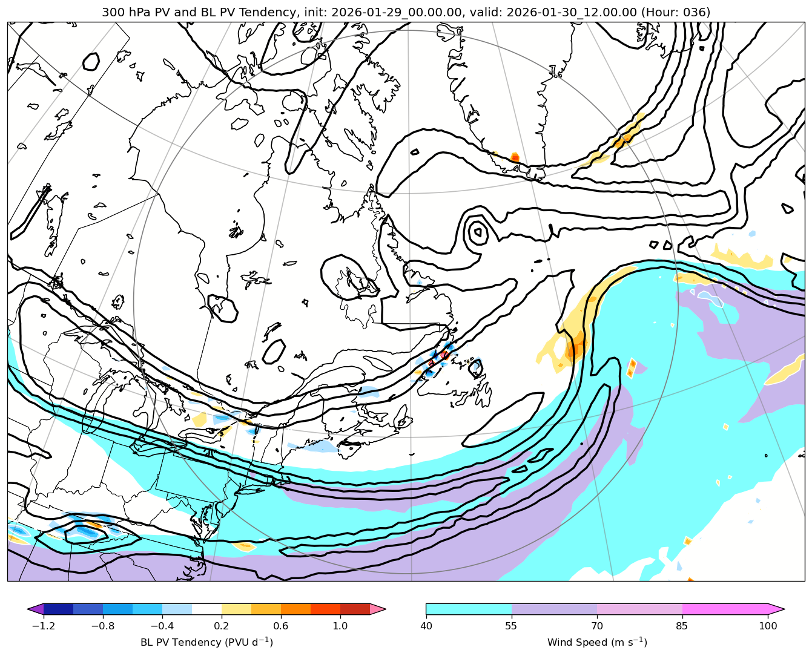The image size is (812, 656).
Task: Click the purple left arrow of PV colorbar
Action: tap(36, 609)
